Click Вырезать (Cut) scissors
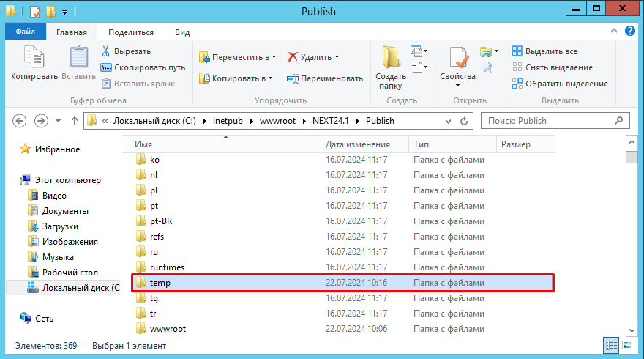The height and width of the screenshot is (359, 644). 127,51
